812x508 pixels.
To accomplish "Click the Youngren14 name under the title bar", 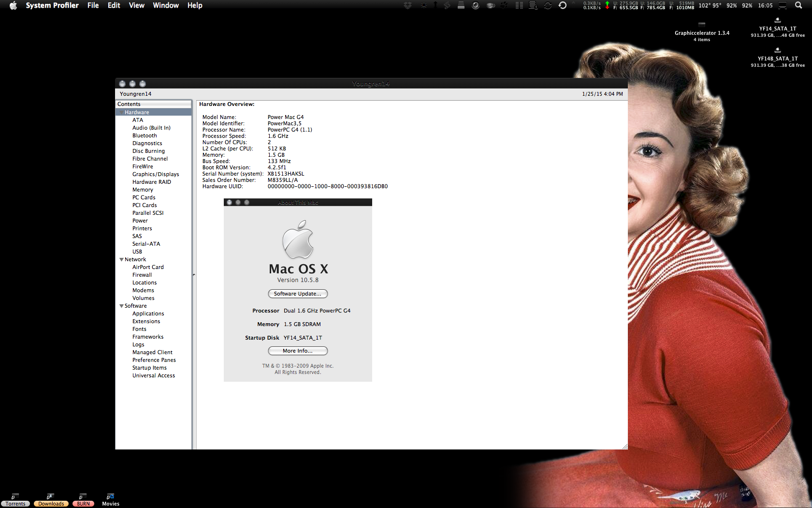I will click(x=135, y=94).
